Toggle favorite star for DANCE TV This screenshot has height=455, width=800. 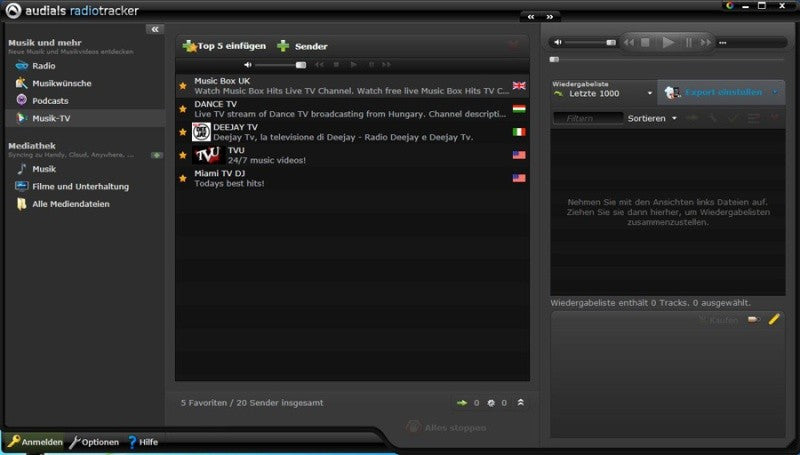pyautogui.click(x=183, y=109)
